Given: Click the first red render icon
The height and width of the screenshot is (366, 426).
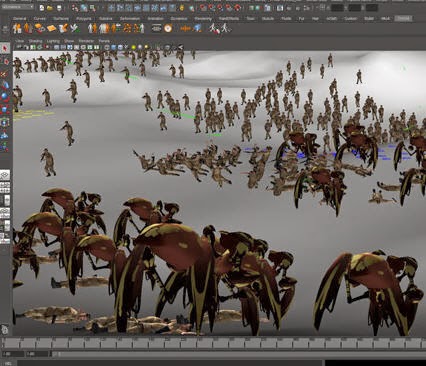Looking at the screenshot, I should pyautogui.click(x=203, y=7).
